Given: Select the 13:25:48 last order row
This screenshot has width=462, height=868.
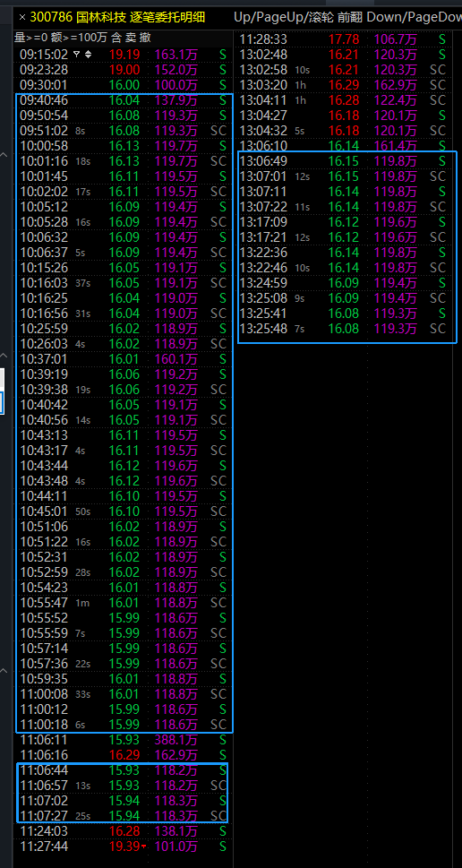Looking at the screenshot, I should pyautogui.click(x=346, y=328).
